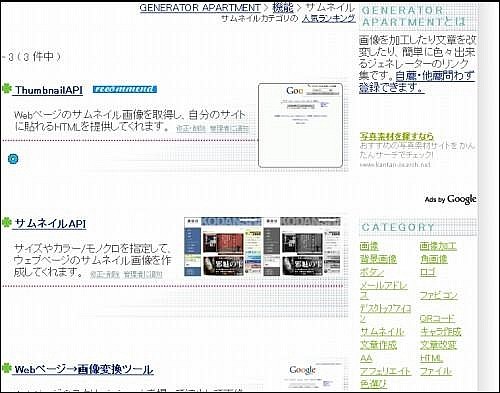The width and height of the screenshot is (500, 393).
Task: Open the サムネイルAPI title link
Action: coord(50,223)
